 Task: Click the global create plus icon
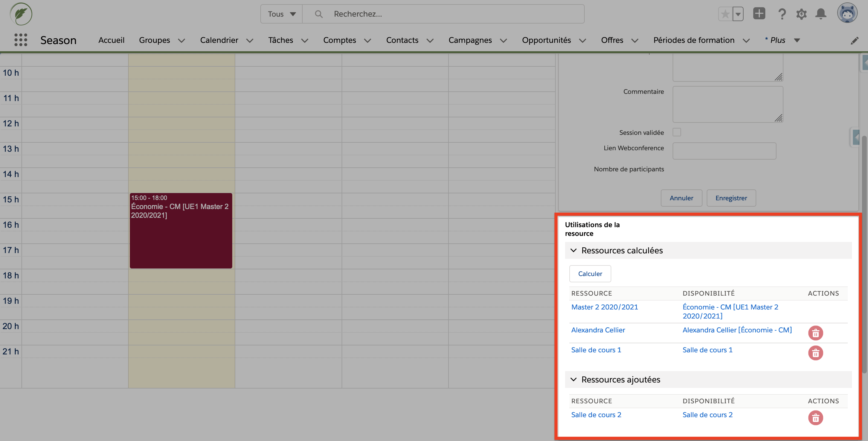point(759,14)
